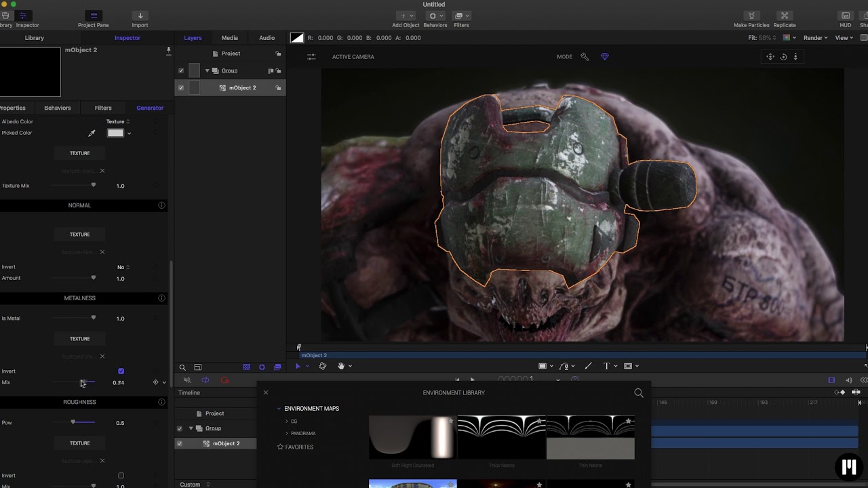Viewport: 868px width, 488px height.
Task: Open the Albedo Color Texture dropdown
Action: tap(117, 122)
